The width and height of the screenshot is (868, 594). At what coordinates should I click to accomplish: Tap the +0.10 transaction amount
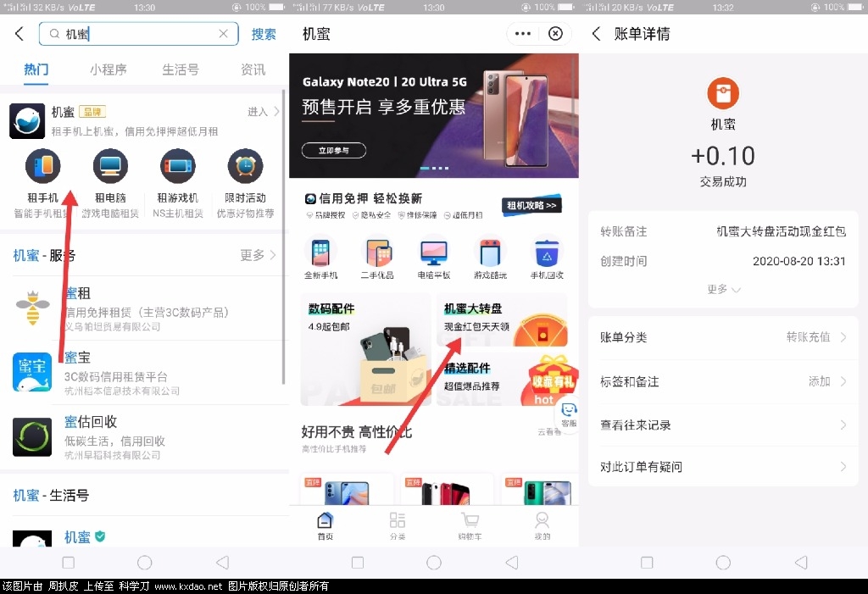pos(723,156)
